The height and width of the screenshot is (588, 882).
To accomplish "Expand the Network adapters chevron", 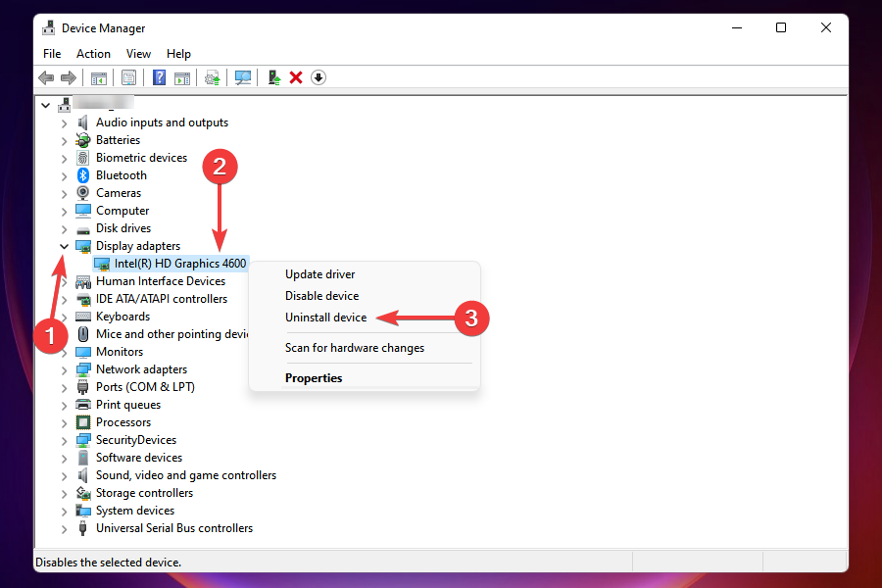I will (64, 369).
